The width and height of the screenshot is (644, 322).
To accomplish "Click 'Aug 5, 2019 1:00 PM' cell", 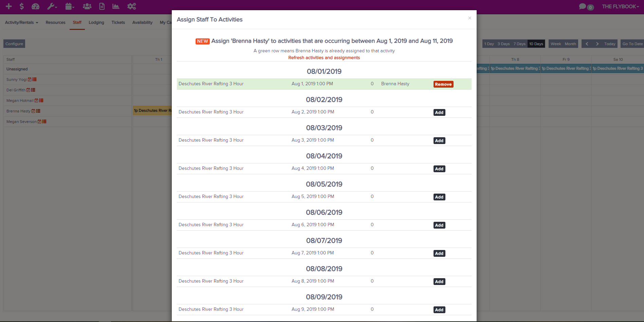I will 313,197.
